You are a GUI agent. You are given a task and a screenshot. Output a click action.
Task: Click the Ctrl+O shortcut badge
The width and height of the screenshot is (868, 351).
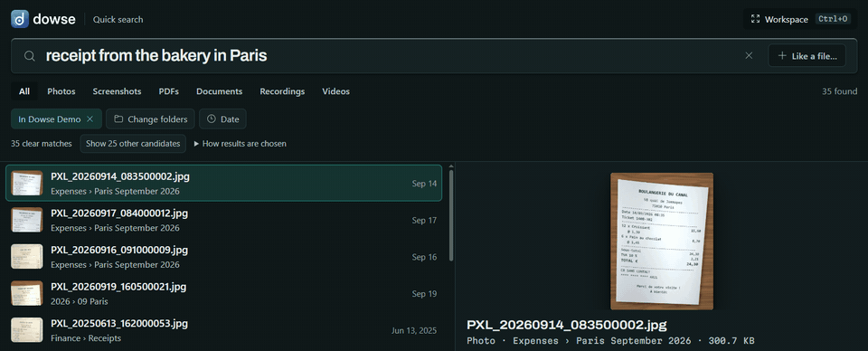pos(833,19)
